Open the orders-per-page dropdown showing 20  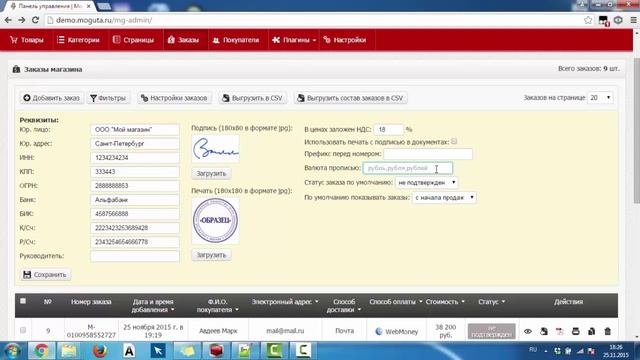600,98
